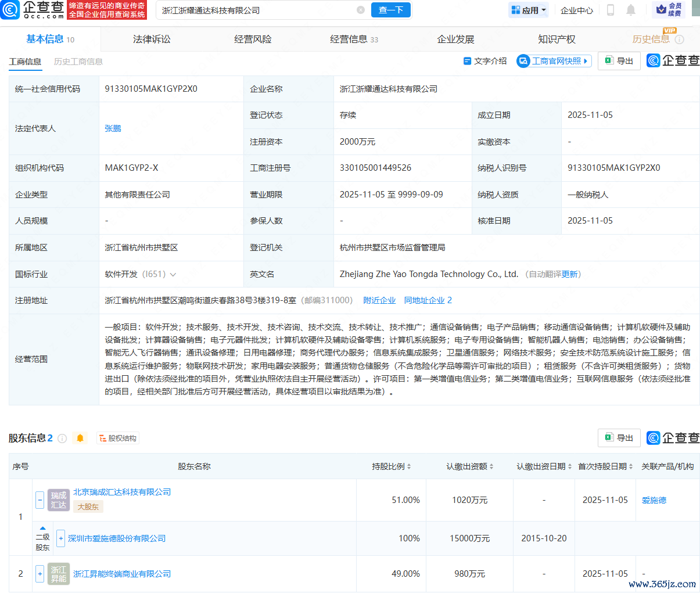Click the info icon beside 历史信息
This screenshot has width=700, height=593.
click(679, 39)
